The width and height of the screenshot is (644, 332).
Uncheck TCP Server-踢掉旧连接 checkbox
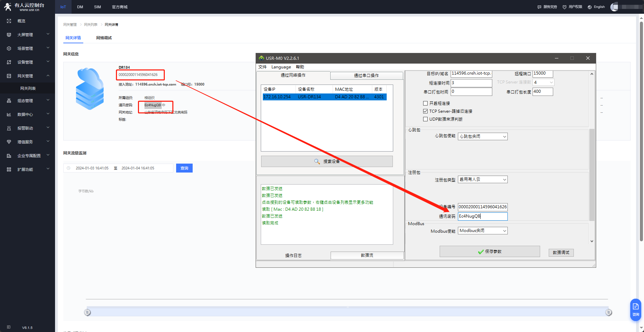click(426, 111)
